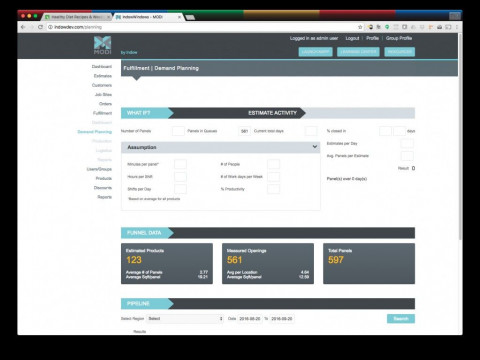Open Customers in the sidebar
This screenshot has height=360, width=480.
point(102,85)
